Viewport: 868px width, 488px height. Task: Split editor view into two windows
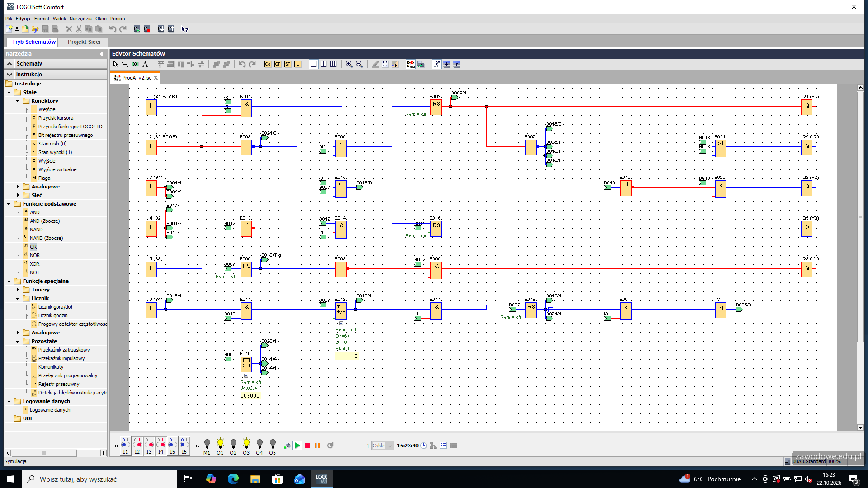(324, 64)
